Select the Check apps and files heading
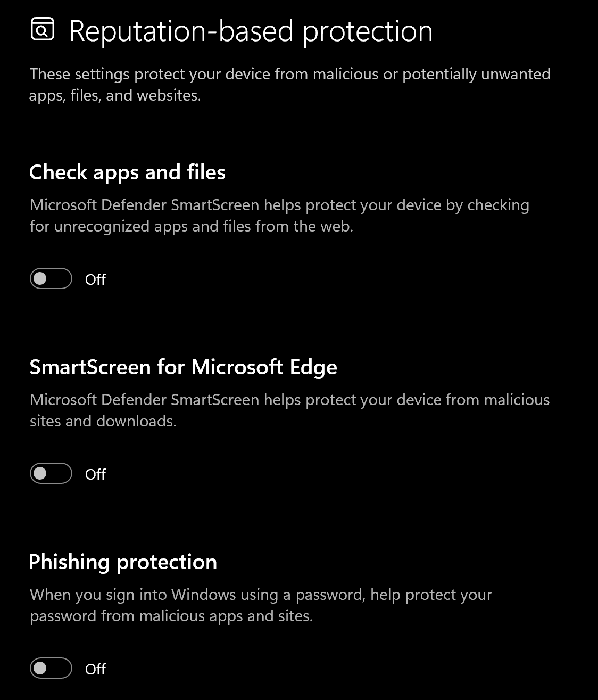The height and width of the screenshot is (700, 598). point(127,172)
